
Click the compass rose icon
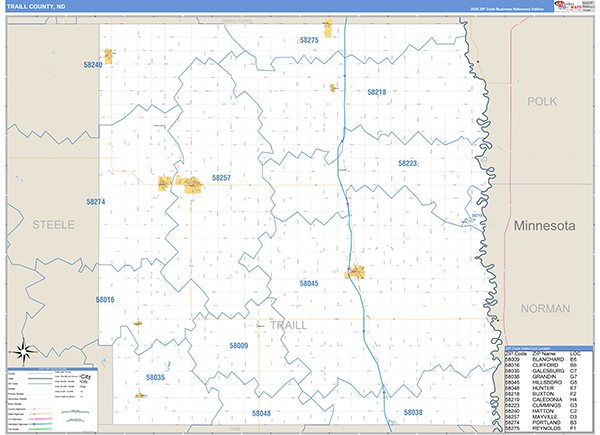(x=24, y=352)
